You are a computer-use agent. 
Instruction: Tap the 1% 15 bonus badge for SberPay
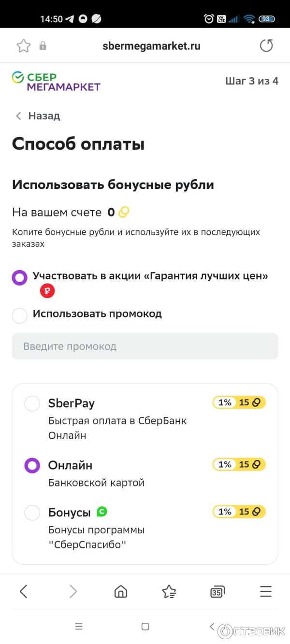coord(239,402)
